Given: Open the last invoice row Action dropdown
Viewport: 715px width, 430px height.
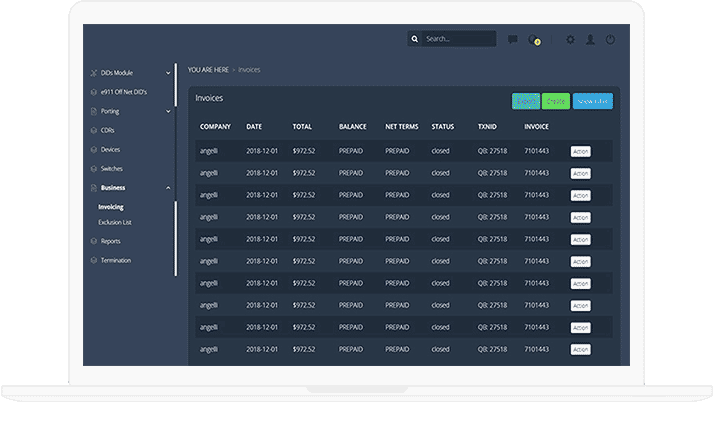Looking at the screenshot, I should (x=581, y=349).
